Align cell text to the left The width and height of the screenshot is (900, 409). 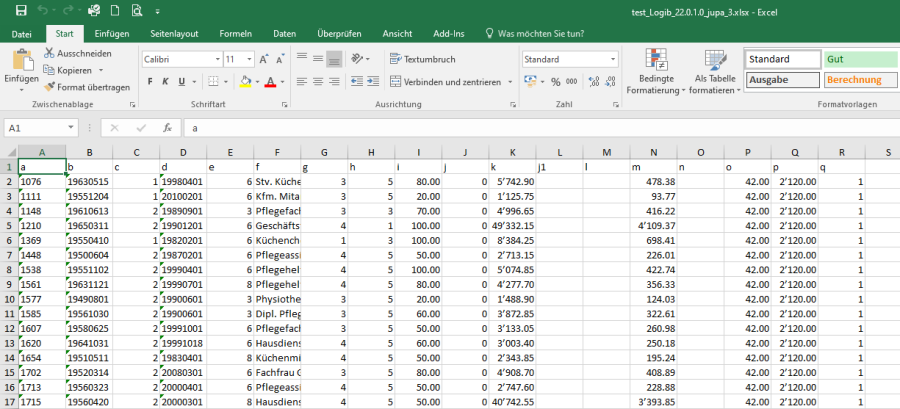(302, 81)
